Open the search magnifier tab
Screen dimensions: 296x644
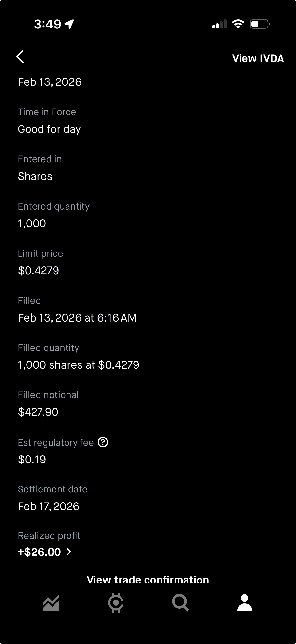point(180,603)
